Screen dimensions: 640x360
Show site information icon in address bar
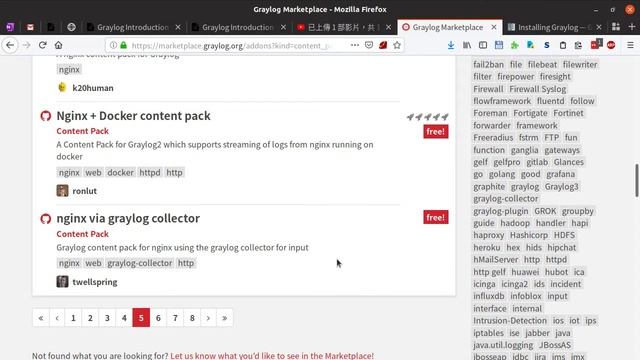pos(113,45)
